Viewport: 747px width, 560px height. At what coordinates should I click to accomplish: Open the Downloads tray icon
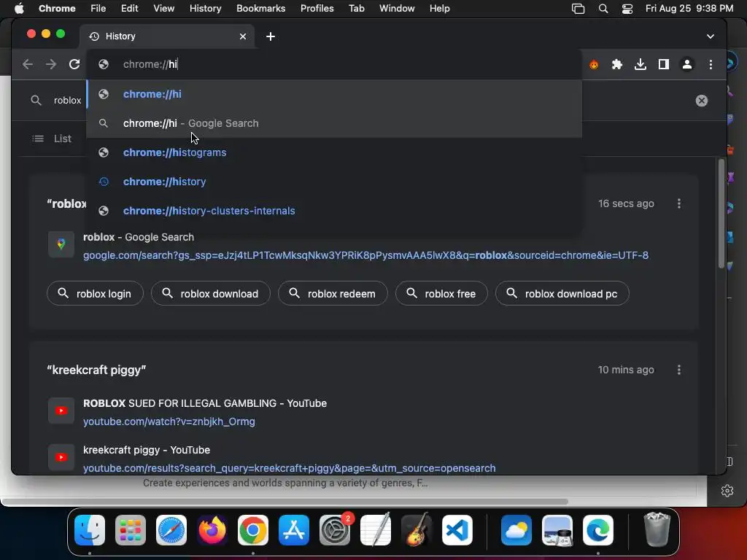coord(640,64)
